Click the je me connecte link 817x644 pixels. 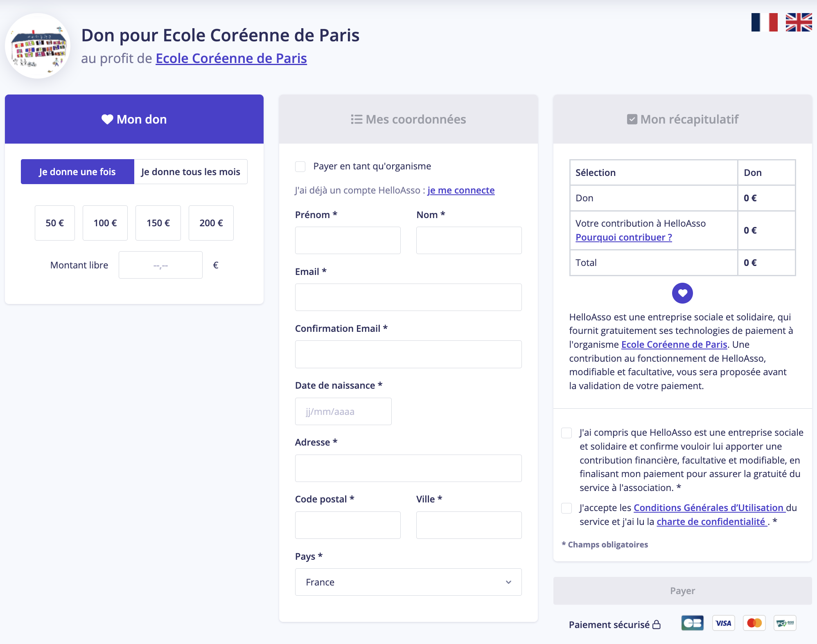point(461,190)
